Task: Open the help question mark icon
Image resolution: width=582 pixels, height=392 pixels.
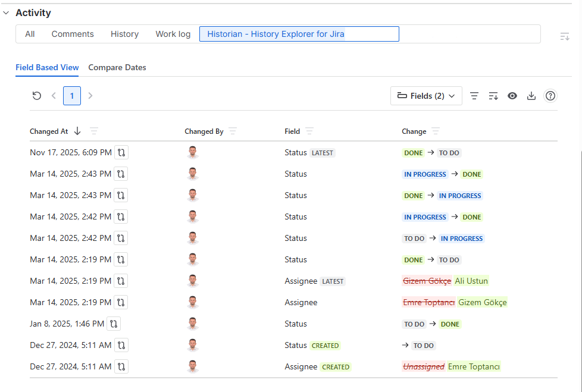Action: (550, 96)
